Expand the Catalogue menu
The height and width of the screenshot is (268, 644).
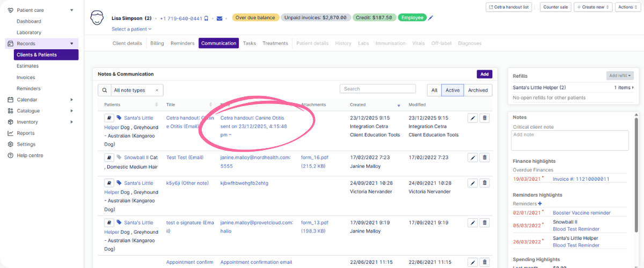(72, 111)
